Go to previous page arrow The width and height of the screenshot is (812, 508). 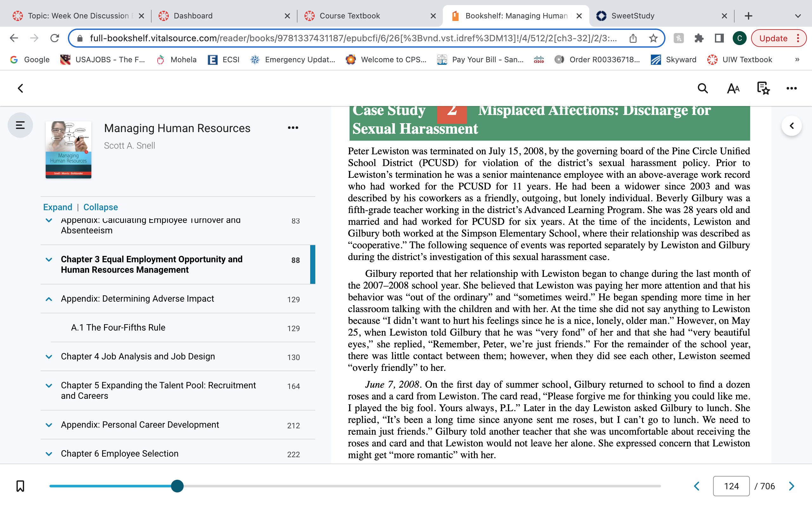(x=697, y=486)
